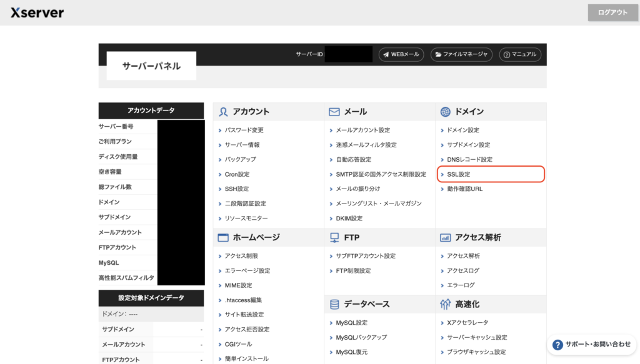Open リソースモニター link
640x364 pixels.
click(246, 219)
